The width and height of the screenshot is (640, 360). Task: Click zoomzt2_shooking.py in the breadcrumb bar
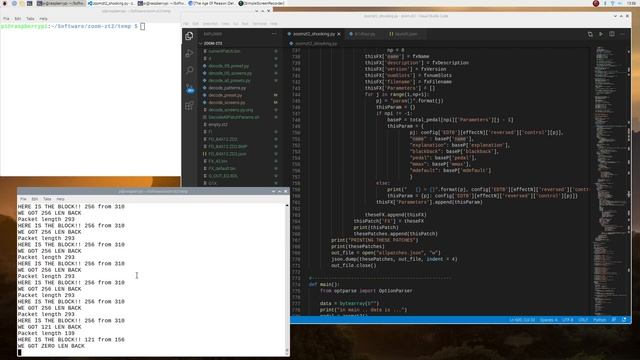316,44
